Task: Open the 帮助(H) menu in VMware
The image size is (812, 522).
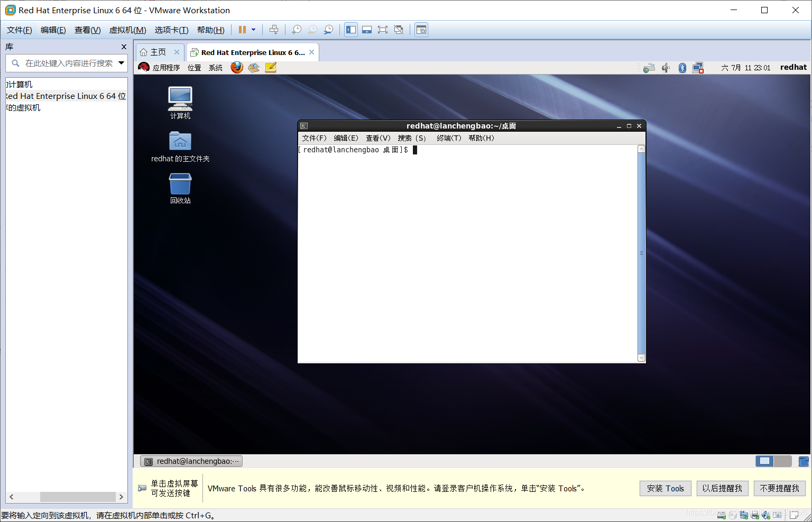Action: [x=210, y=30]
